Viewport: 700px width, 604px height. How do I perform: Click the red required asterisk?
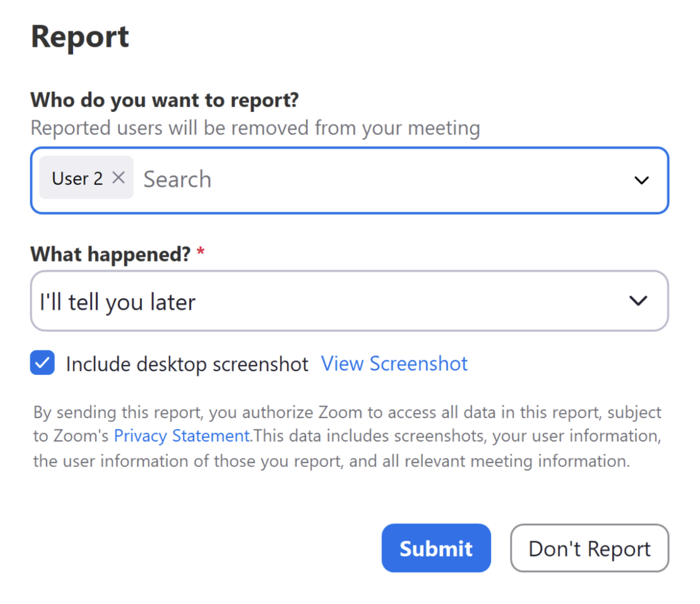tap(200, 251)
